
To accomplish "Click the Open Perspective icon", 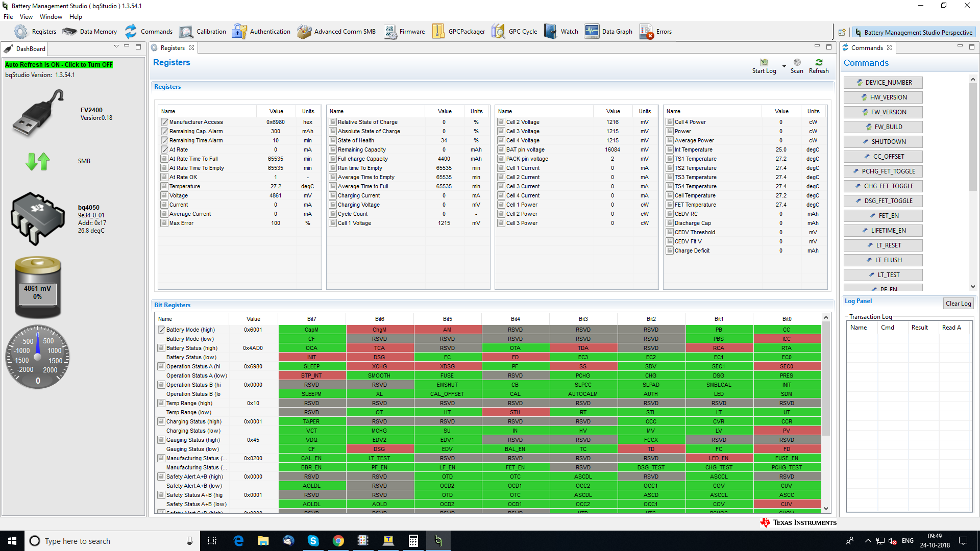I will coord(842,32).
